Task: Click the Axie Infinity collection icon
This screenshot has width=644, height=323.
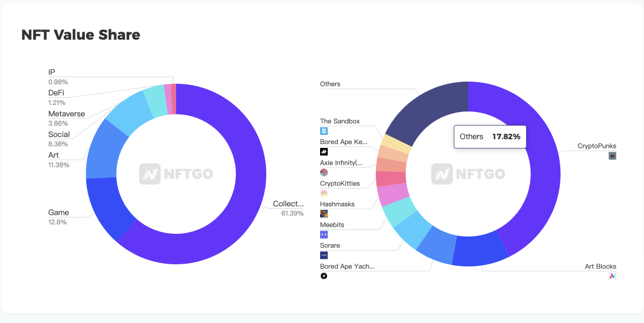Action: coord(324,172)
